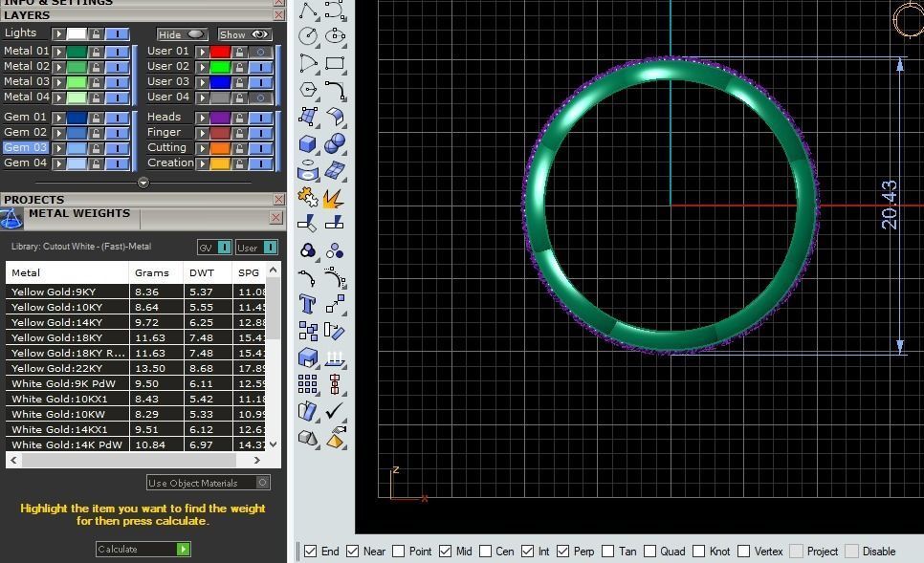Expand Cutting layer arrow

[202, 148]
